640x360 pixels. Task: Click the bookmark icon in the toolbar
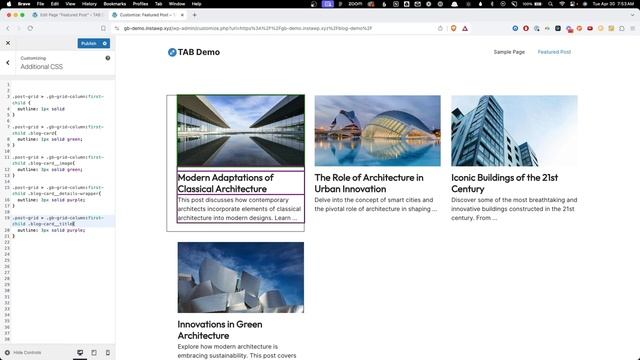(x=103, y=28)
